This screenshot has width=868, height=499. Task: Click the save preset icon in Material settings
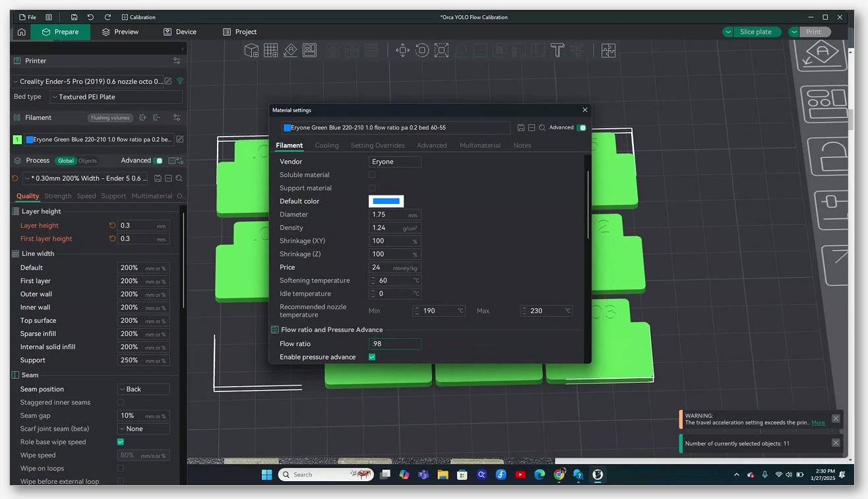click(521, 127)
